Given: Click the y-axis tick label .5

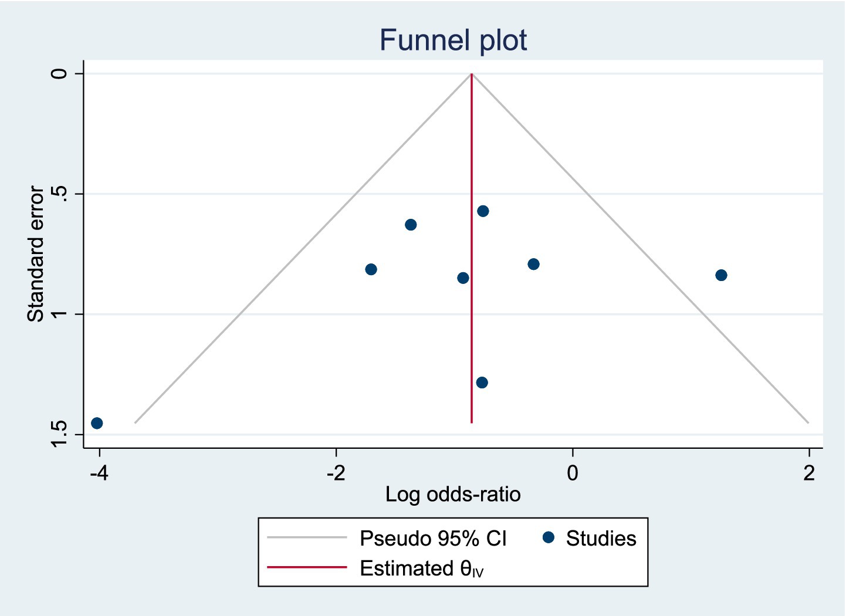Looking at the screenshot, I should tap(59, 194).
